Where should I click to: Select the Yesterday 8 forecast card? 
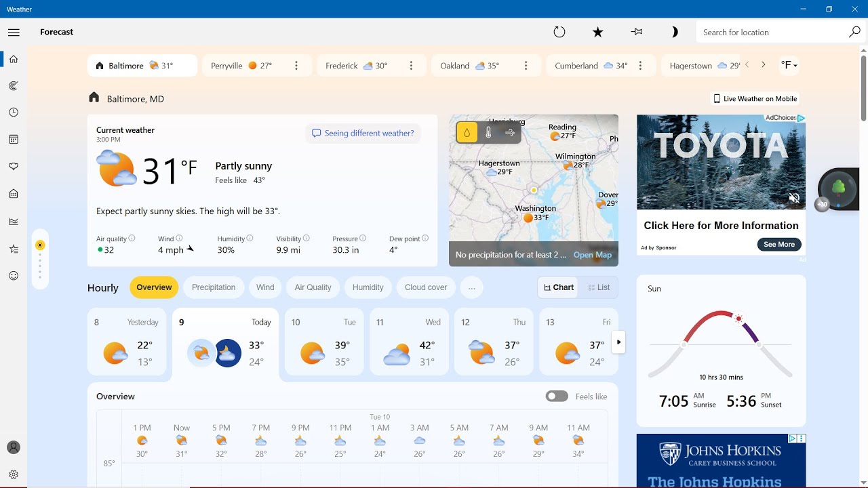[127, 342]
